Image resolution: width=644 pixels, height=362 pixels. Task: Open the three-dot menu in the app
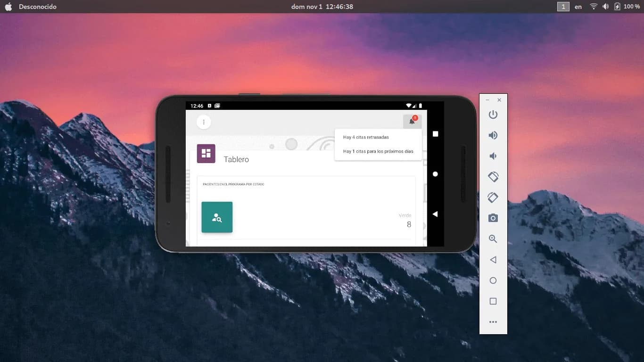point(204,122)
